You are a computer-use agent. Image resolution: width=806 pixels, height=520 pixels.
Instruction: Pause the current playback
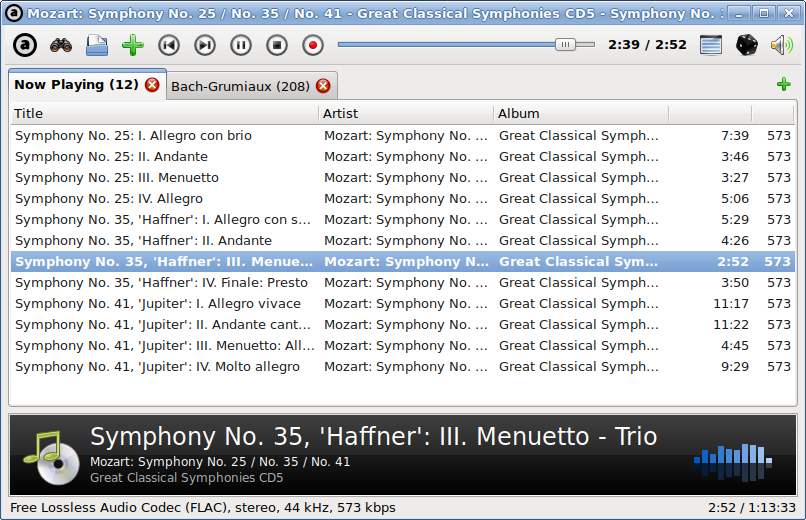point(241,45)
